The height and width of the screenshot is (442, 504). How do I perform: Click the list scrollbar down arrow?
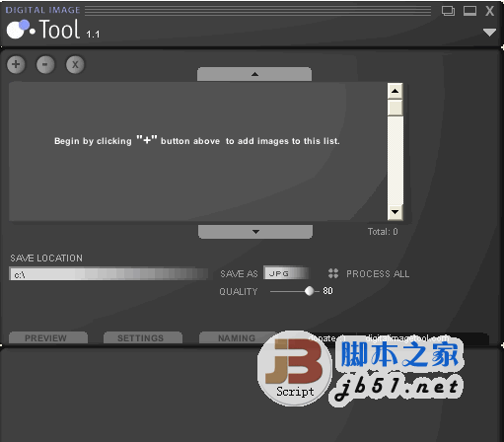pyautogui.click(x=396, y=212)
